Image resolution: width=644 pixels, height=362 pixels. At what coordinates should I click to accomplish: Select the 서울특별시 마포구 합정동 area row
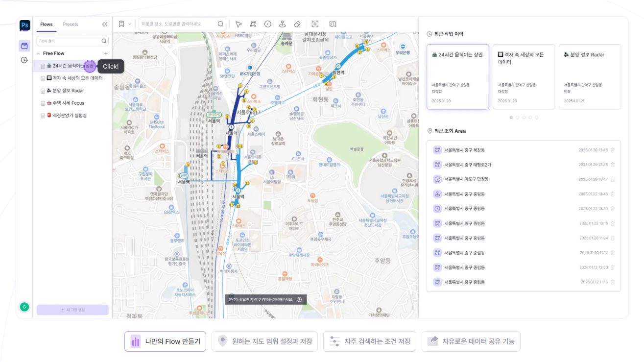(x=524, y=179)
